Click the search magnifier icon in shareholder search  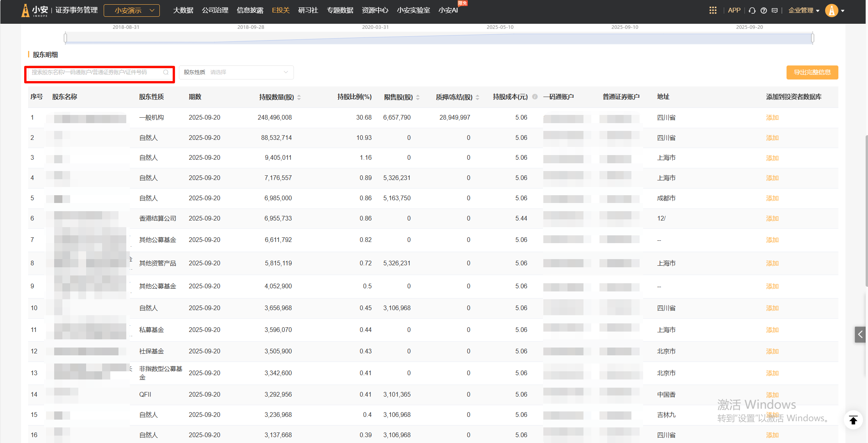166,72
